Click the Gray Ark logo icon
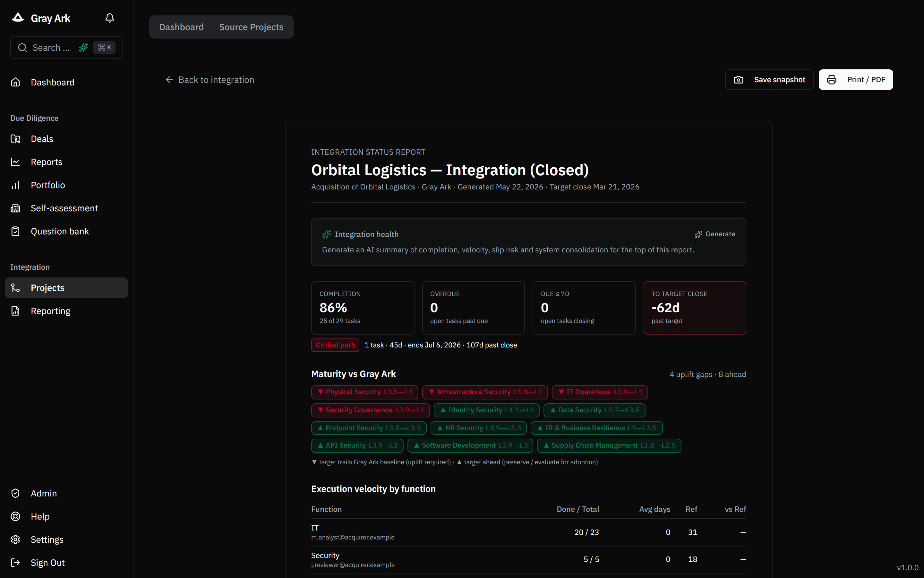This screenshot has width=924, height=578. pos(18,18)
